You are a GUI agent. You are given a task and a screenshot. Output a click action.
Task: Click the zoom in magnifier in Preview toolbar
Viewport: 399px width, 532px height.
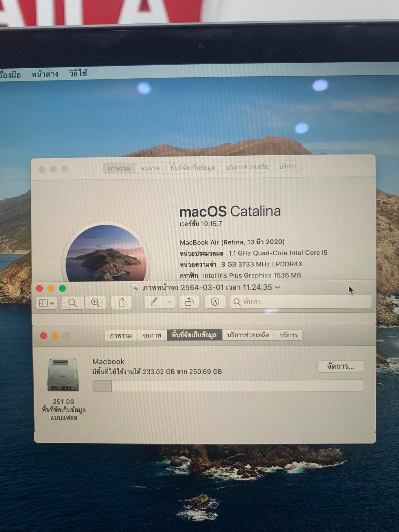95,303
